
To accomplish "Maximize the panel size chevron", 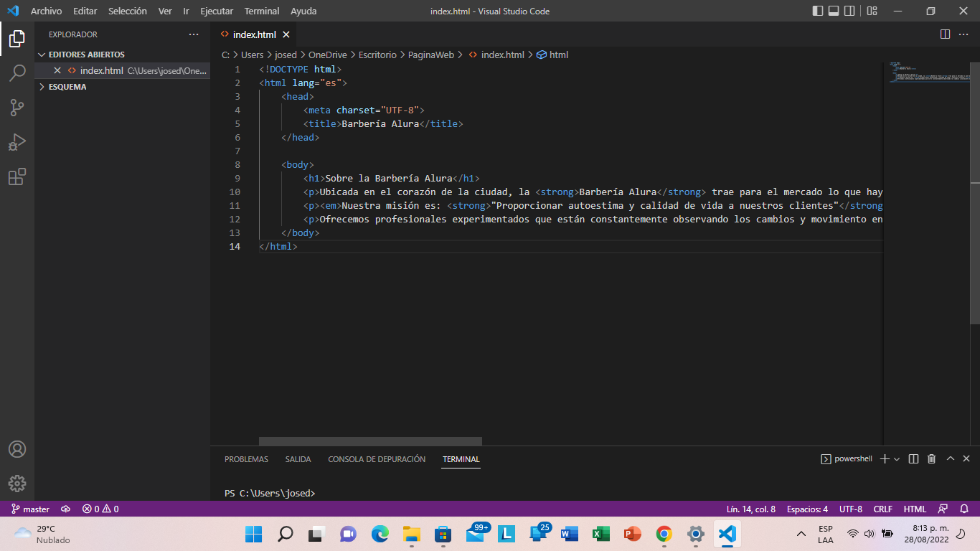I will pos(950,458).
